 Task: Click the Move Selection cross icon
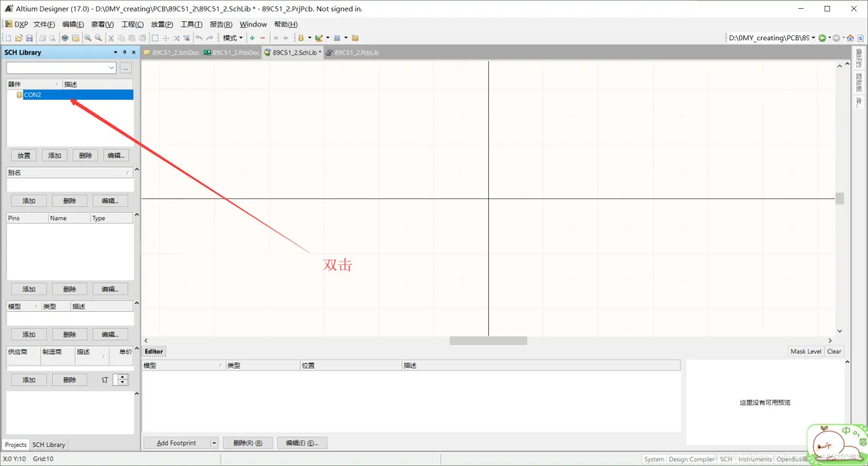pos(166,37)
